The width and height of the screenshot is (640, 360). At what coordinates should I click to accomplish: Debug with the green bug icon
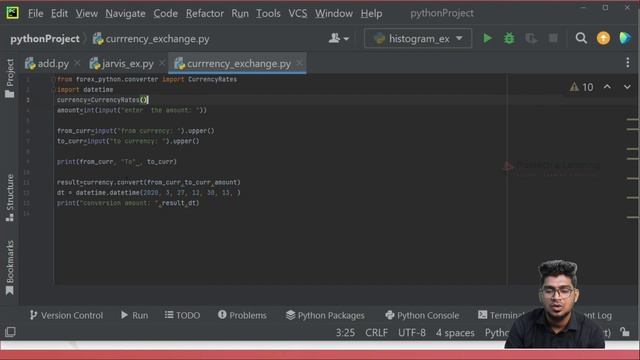coord(509,38)
